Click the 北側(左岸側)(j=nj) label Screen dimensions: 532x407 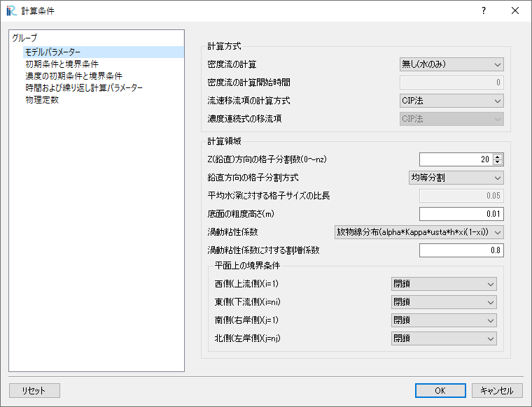[247, 338]
